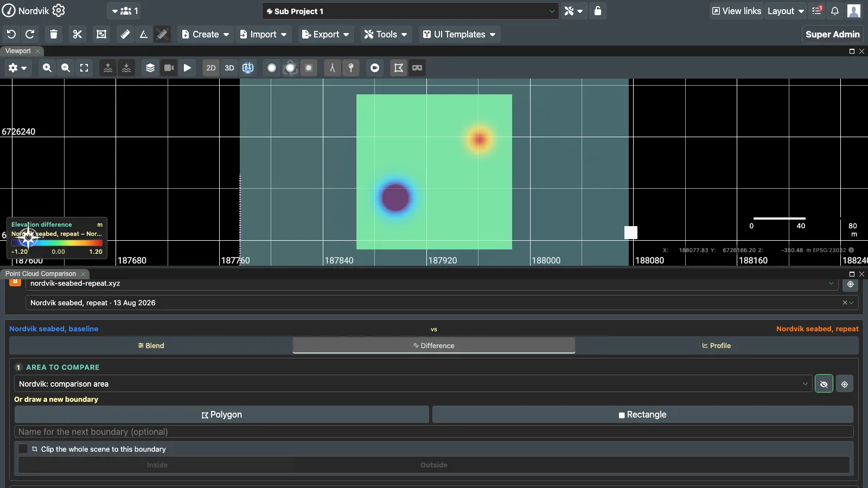Open the Sub Project 1 selector
868x488 pixels.
click(x=411, y=11)
